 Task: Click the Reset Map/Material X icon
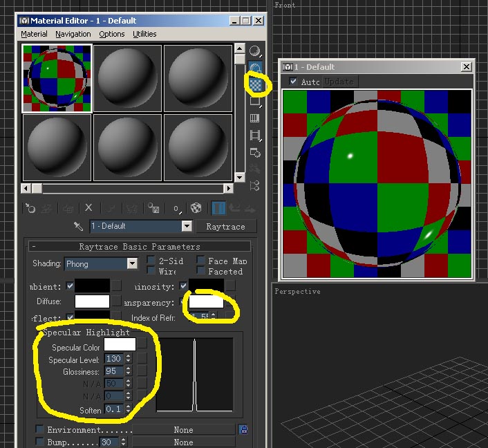[x=88, y=207]
